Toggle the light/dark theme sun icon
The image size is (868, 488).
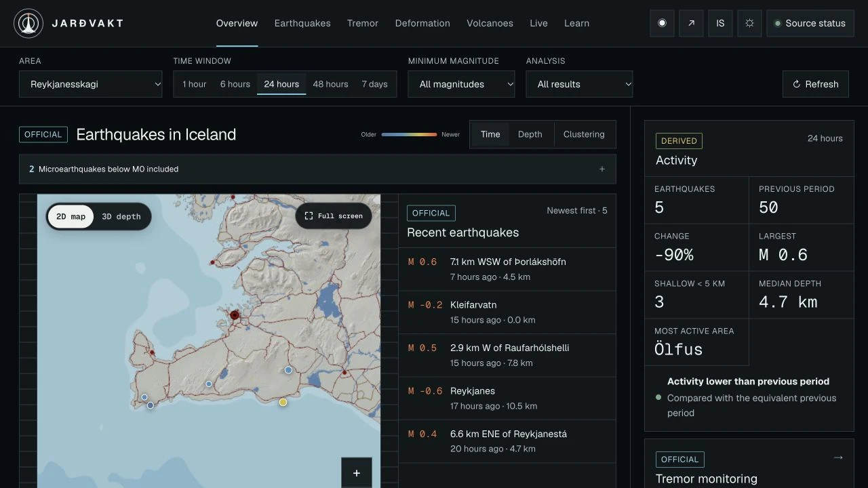749,23
